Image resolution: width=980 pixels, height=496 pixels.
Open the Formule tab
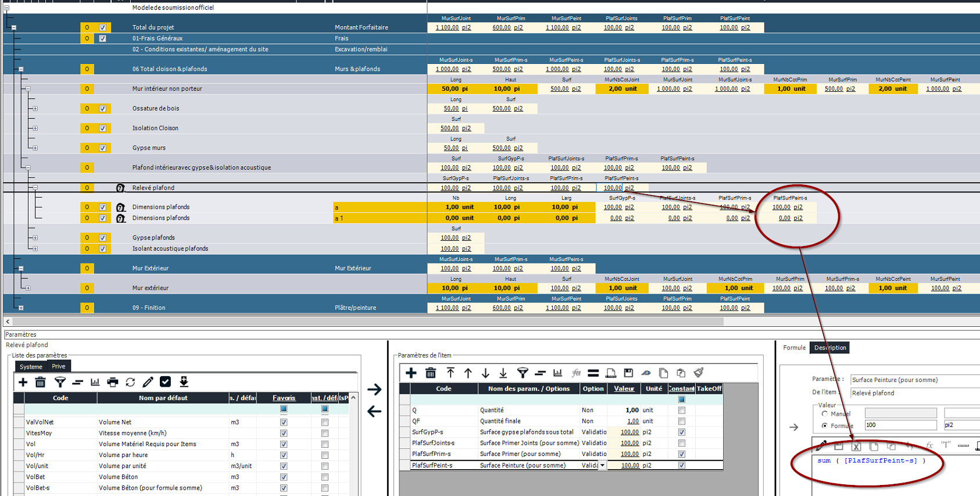[x=794, y=348]
